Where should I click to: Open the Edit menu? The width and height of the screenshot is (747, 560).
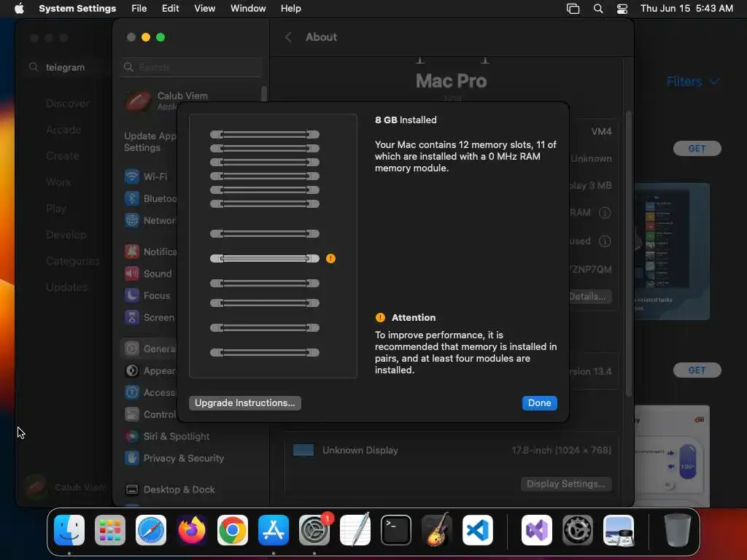tap(170, 9)
